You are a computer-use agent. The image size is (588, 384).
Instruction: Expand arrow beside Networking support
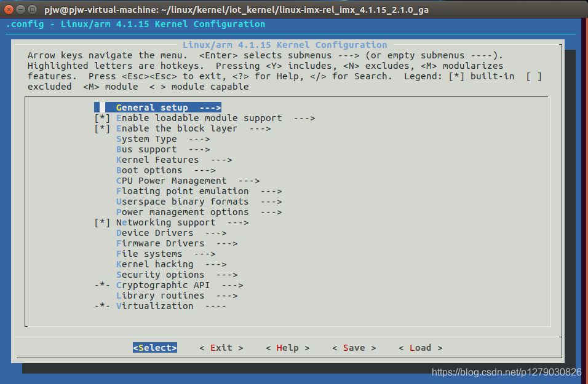(x=238, y=223)
